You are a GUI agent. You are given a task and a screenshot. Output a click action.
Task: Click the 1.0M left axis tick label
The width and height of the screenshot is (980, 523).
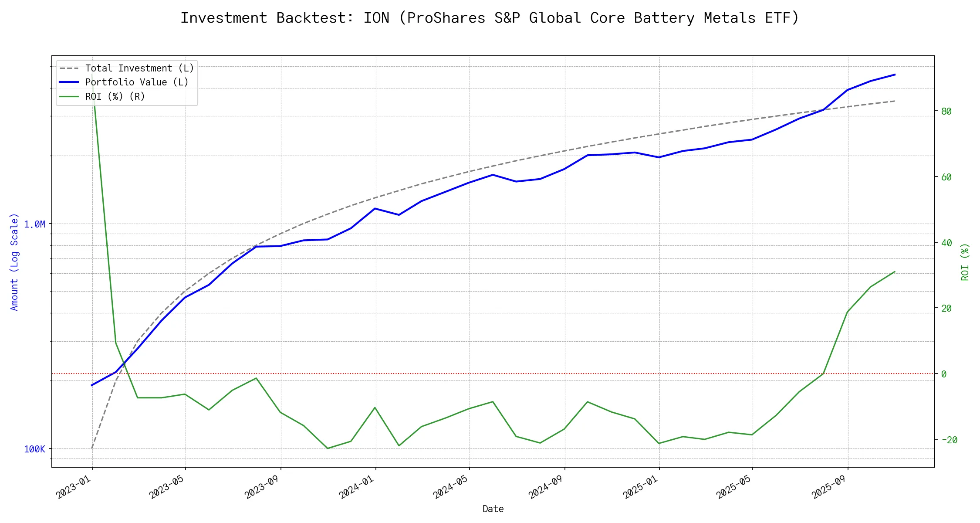coord(34,224)
